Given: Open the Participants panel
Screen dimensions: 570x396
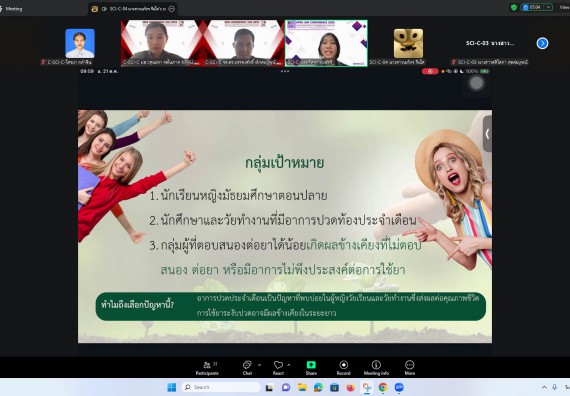Looking at the screenshot, I should click(x=207, y=368).
